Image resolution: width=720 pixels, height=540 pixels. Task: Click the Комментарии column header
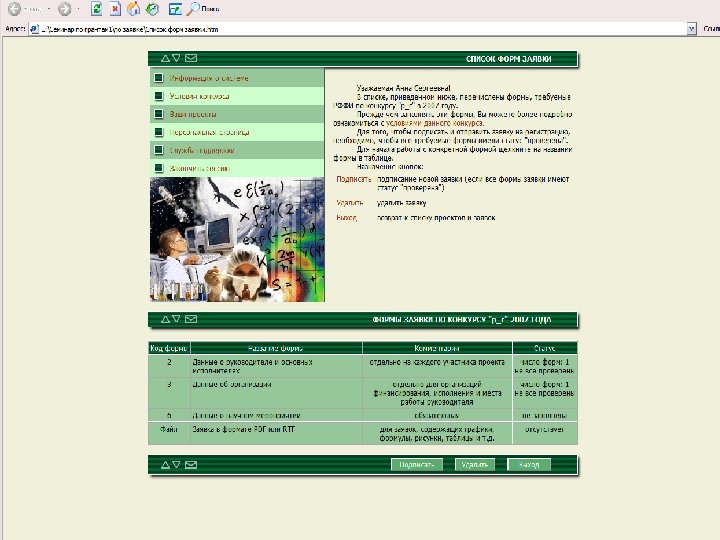437,348
